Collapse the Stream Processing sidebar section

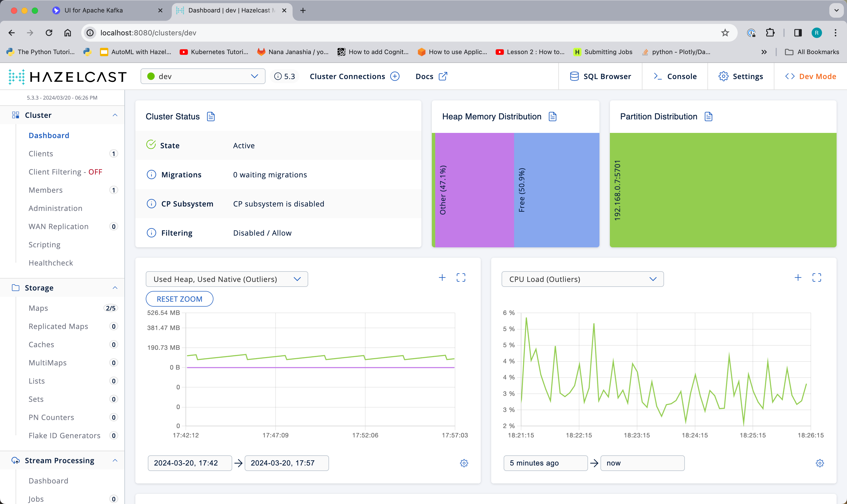pos(115,461)
